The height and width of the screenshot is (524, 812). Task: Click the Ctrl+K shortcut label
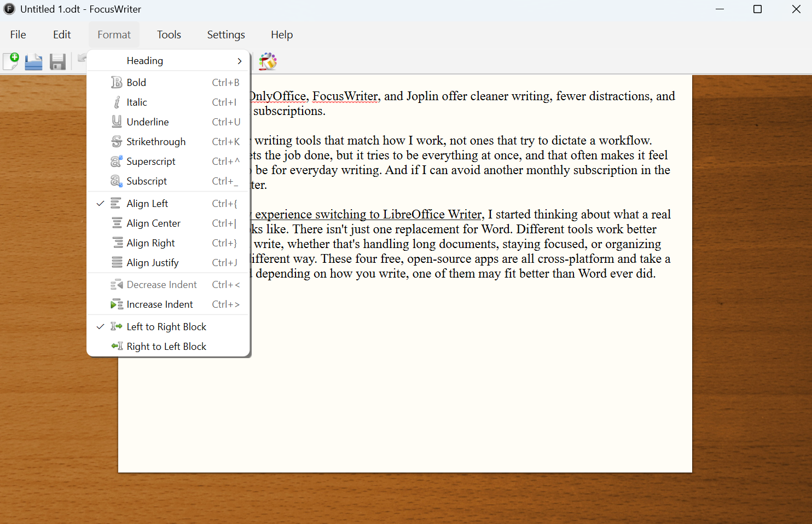(225, 141)
